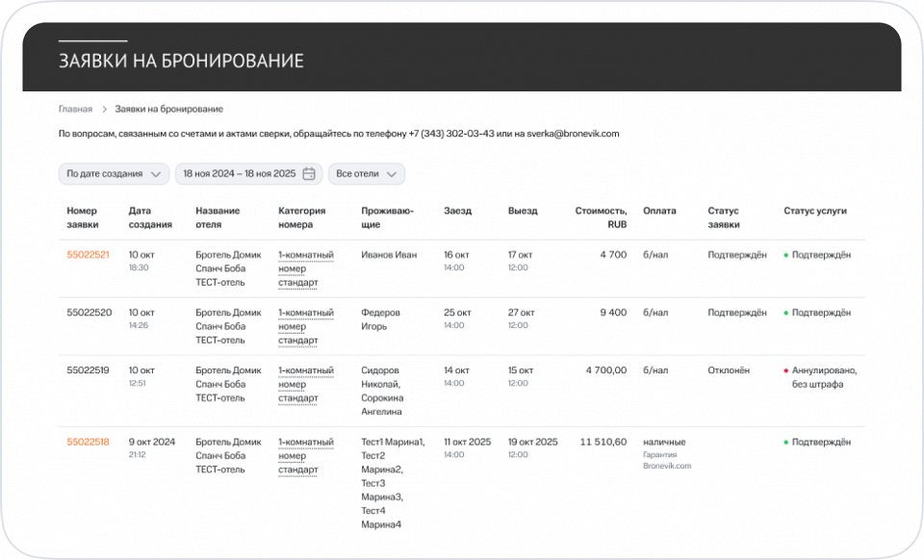The height and width of the screenshot is (560, 924).
Task: Click cost value 4 700 in first row
Action: pos(613,255)
